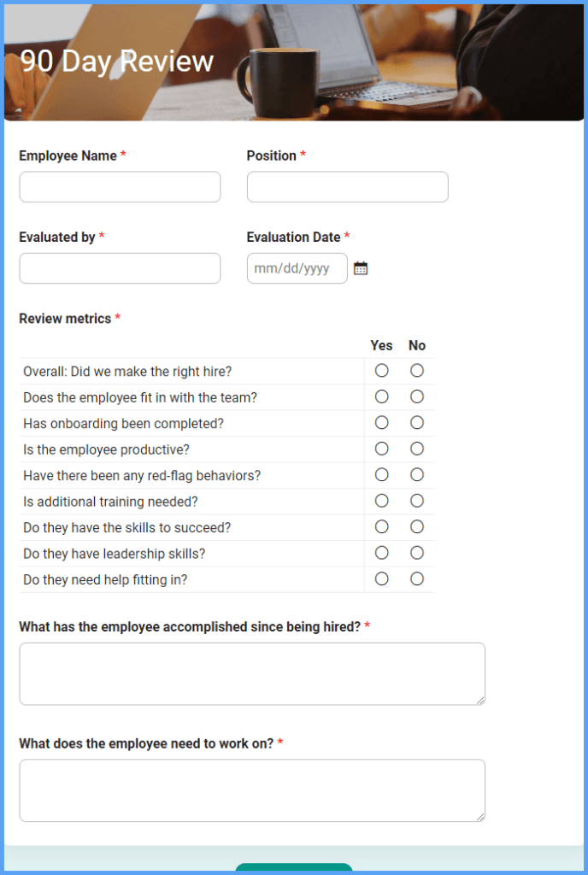Viewport: 588px width, 875px height.
Task: Click the Evaluated by input field
Action: (x=120, y=268)
